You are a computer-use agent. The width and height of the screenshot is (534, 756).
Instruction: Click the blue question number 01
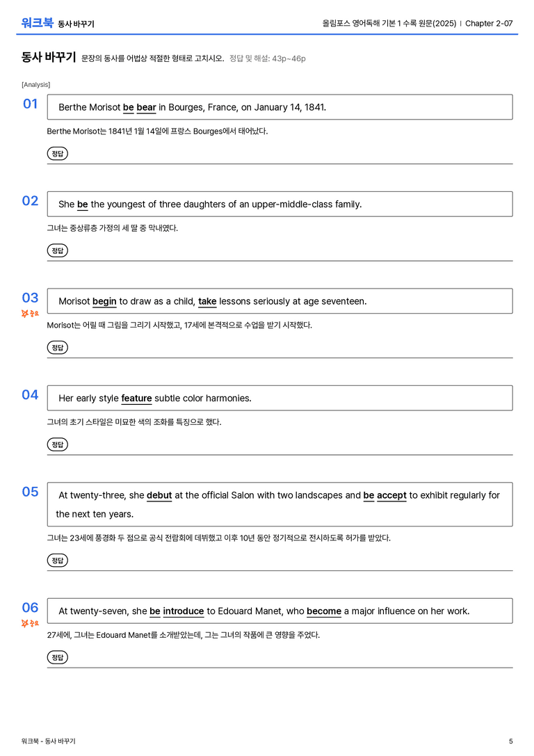coord(31,104)
